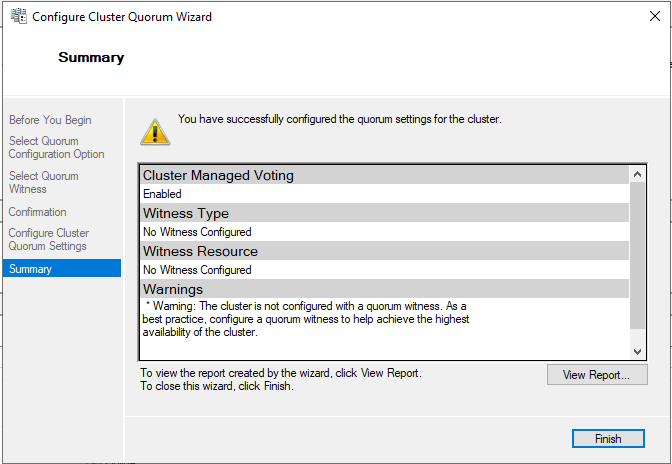Click the wizard title bar icon
Viewport: 672px width, 464px height.
tap(18, 16)
